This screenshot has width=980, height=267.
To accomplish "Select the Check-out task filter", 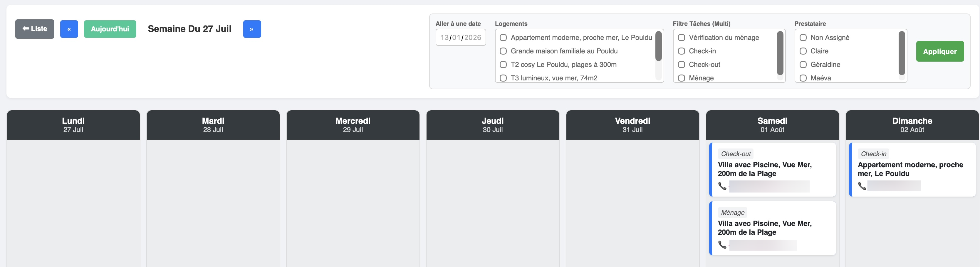I will [x=681, y=65].
